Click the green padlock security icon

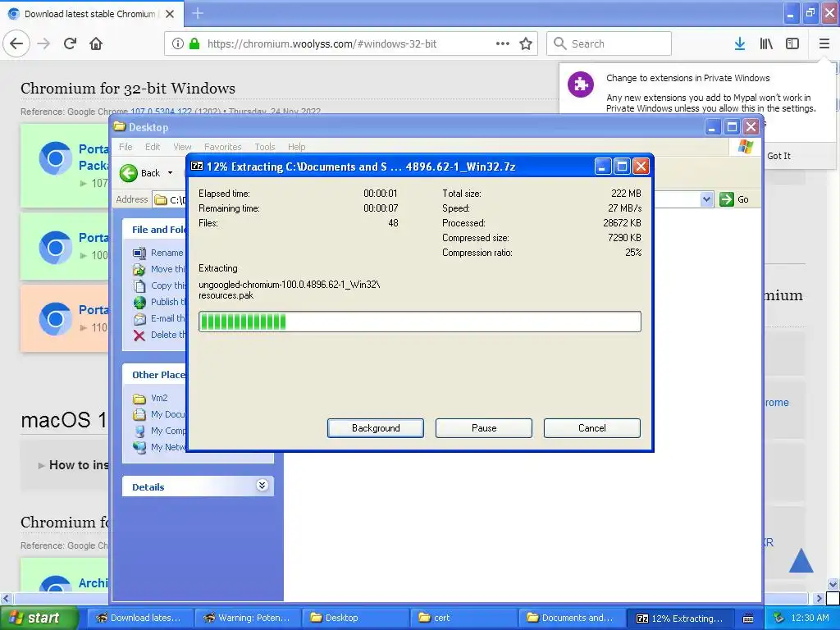194,43
